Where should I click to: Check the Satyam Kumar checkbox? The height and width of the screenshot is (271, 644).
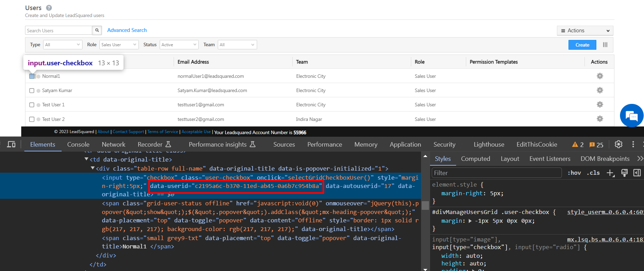pos(32,91)
